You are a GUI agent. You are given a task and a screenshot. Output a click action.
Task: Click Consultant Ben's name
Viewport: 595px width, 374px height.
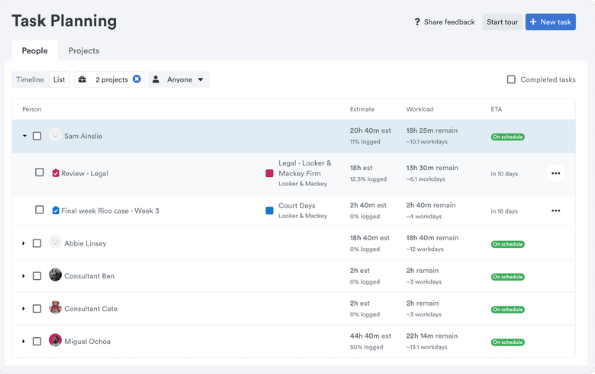pyautogui.click(x=89, y=276)
